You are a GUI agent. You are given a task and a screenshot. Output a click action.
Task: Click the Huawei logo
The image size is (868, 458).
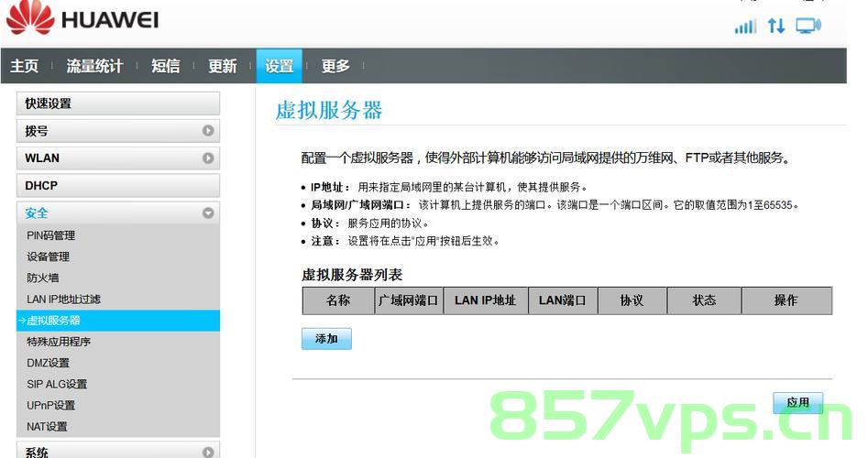coord(82,17)
